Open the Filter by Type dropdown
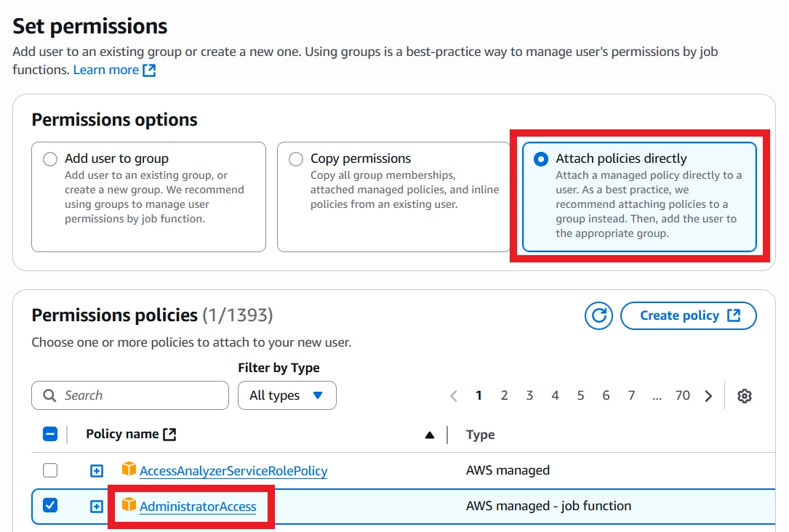The height and width of the screenshot is (532, 789). point(287,395)
